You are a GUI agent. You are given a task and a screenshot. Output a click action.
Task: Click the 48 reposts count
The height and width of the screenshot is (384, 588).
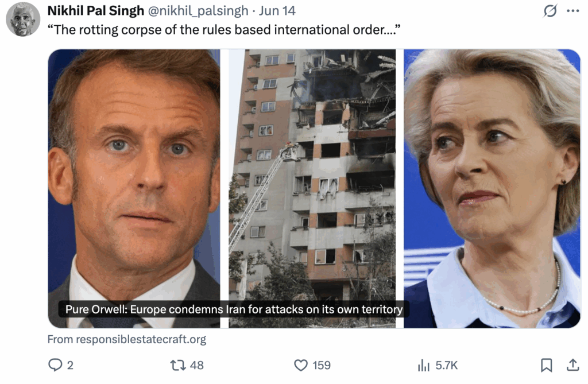[x=197, y=365]
